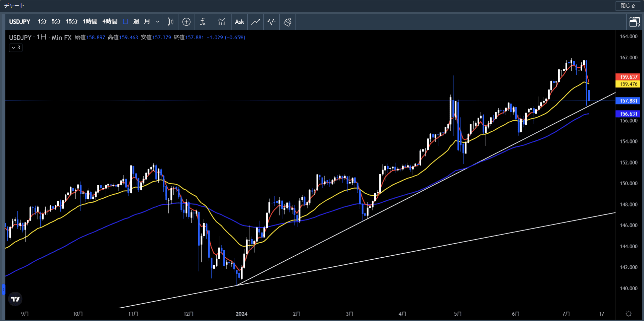Expand the blue left side panel handle

3,289
